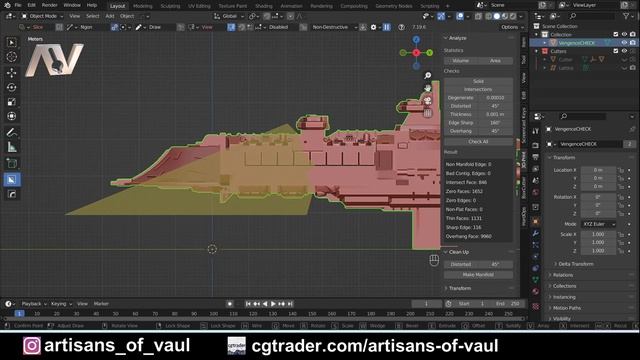Hide the Collection via eye icon

click(624, 35)
